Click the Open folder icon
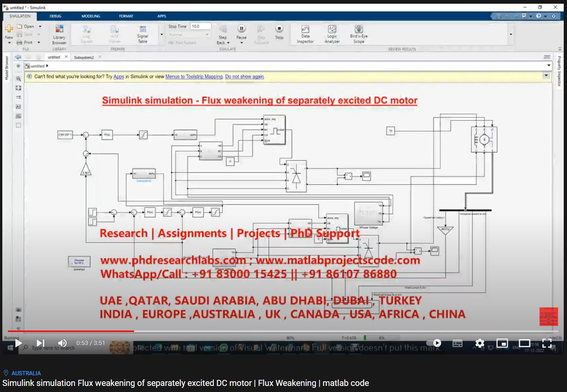This screenshot has height=392, width=567. [20, 27]
